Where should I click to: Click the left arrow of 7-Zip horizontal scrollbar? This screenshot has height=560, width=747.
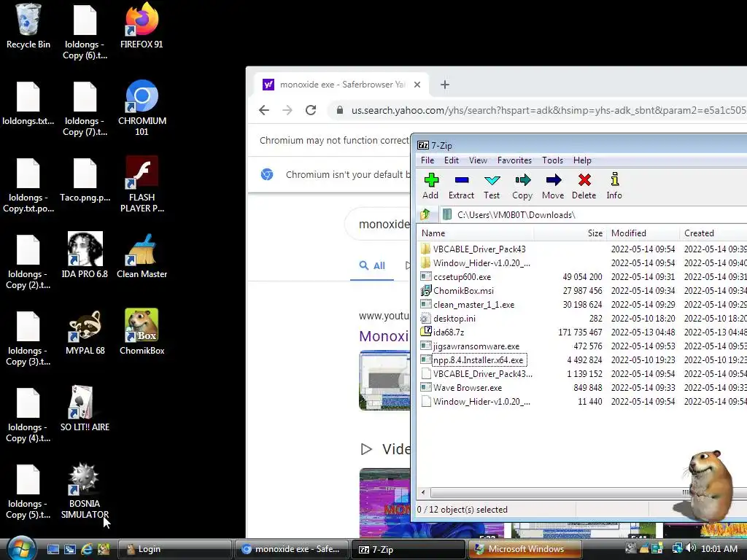coord(423,492)
